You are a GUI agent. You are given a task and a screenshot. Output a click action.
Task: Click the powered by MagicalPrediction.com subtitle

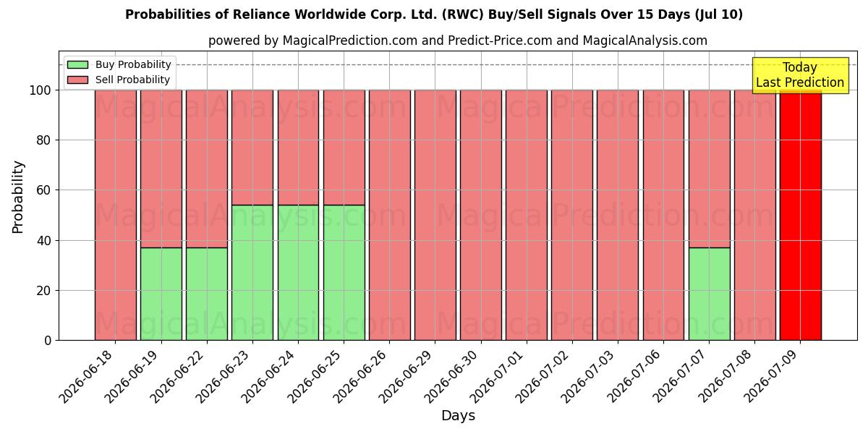click(458, 41)
